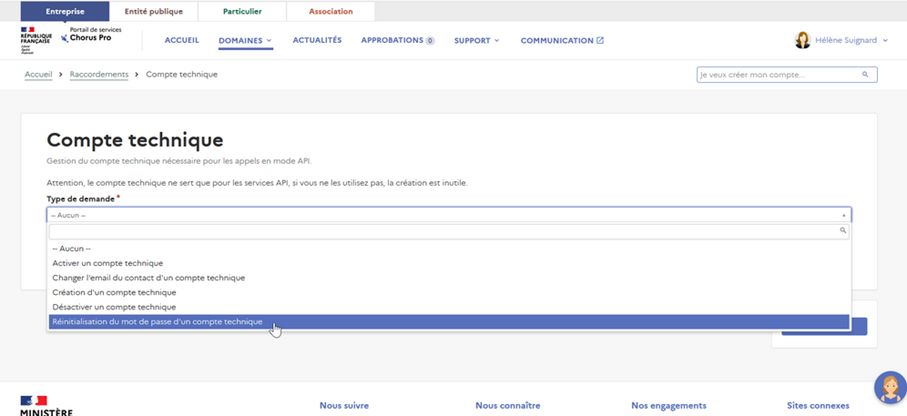Click the 'Nous suivre' footer heading
Image resolution: width=907 pixels, height=416 pixels.
point(344,406)
